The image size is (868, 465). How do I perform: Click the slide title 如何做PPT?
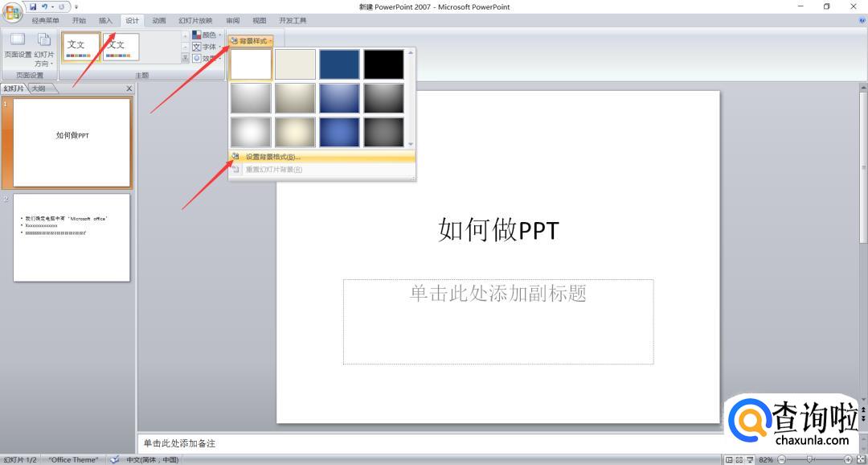pos(499,230)
